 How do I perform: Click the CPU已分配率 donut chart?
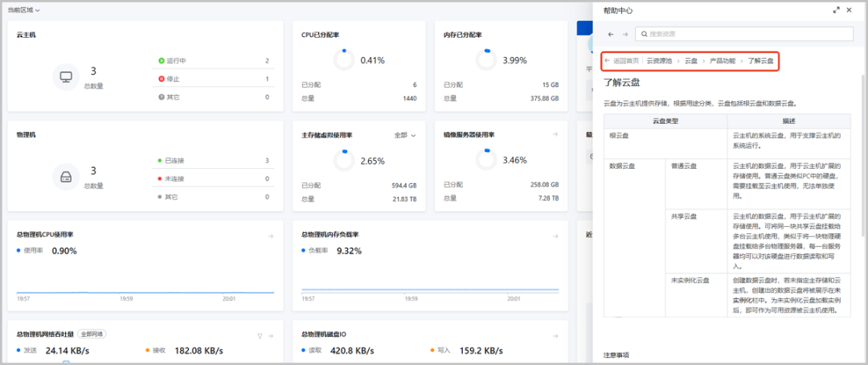coord(344,59)
